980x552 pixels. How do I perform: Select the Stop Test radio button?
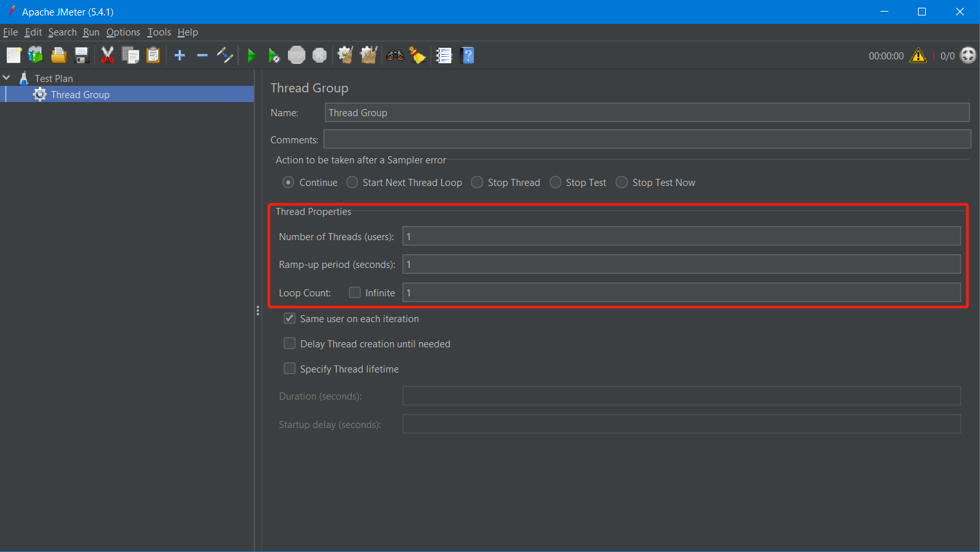555,183
